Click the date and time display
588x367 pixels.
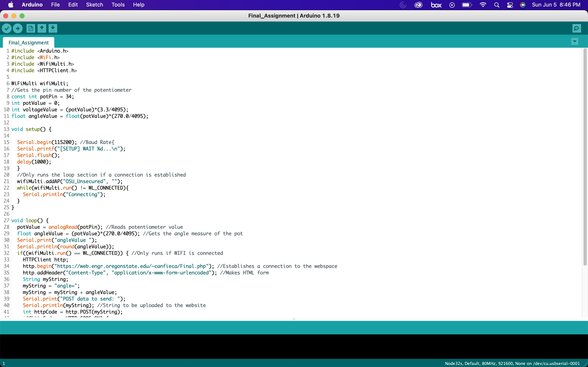click(556, 5)
